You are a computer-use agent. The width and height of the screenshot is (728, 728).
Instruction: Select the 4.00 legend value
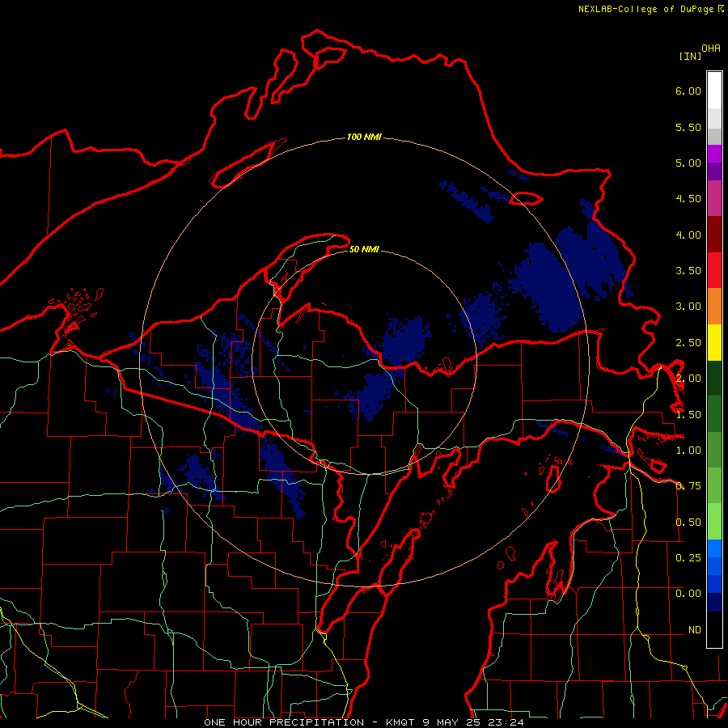688,235
